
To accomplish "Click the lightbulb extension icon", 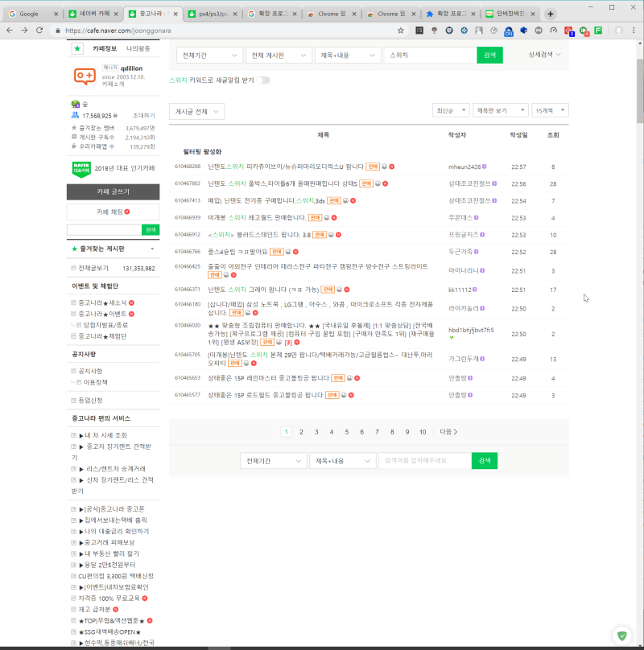I will click(435, 31).
